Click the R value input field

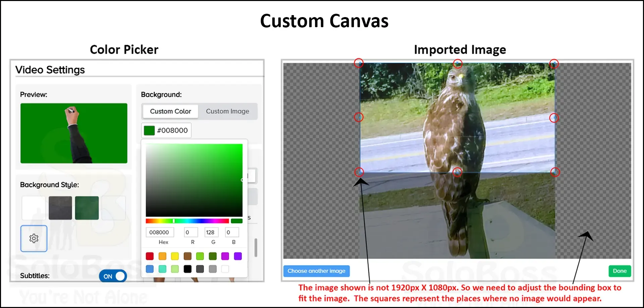191,232
